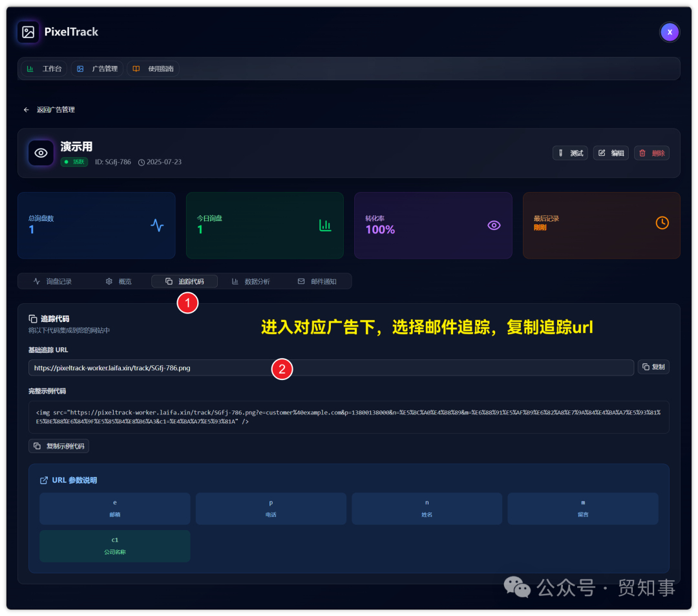
Task: Click the m 留言 parameter card
Action: coord(583,508)
